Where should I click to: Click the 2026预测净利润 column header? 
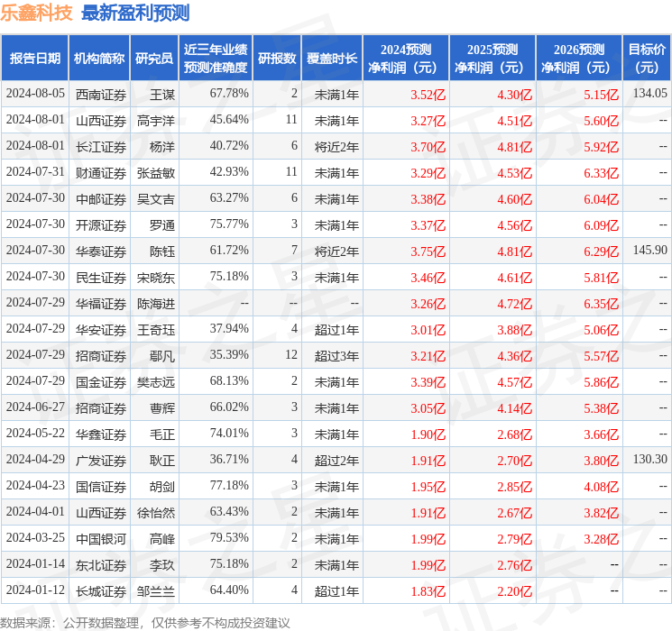click(x=579, y=59)
